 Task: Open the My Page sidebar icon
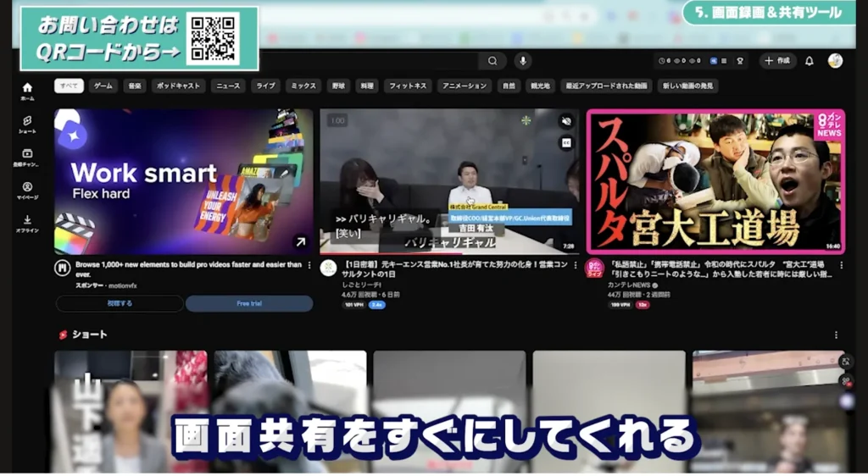click(27, 190)
